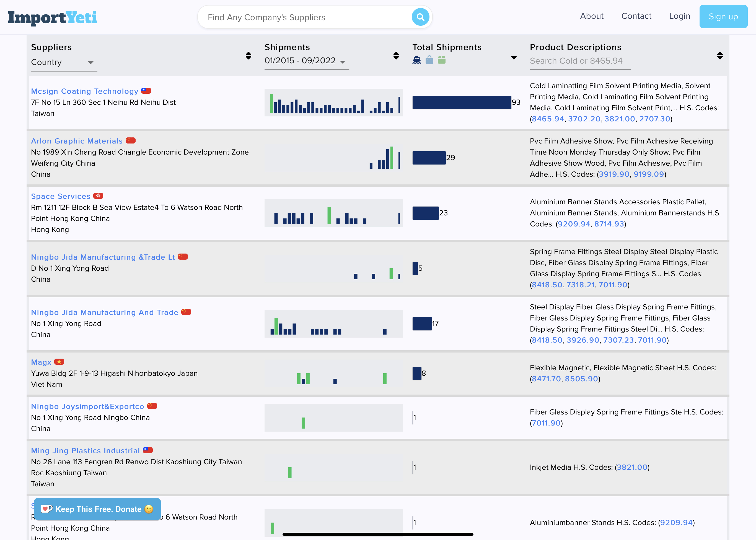Click H.S. code 3821.00 in Ming Jing row
This screenshot has height=540, width=756.
(632, 467)
